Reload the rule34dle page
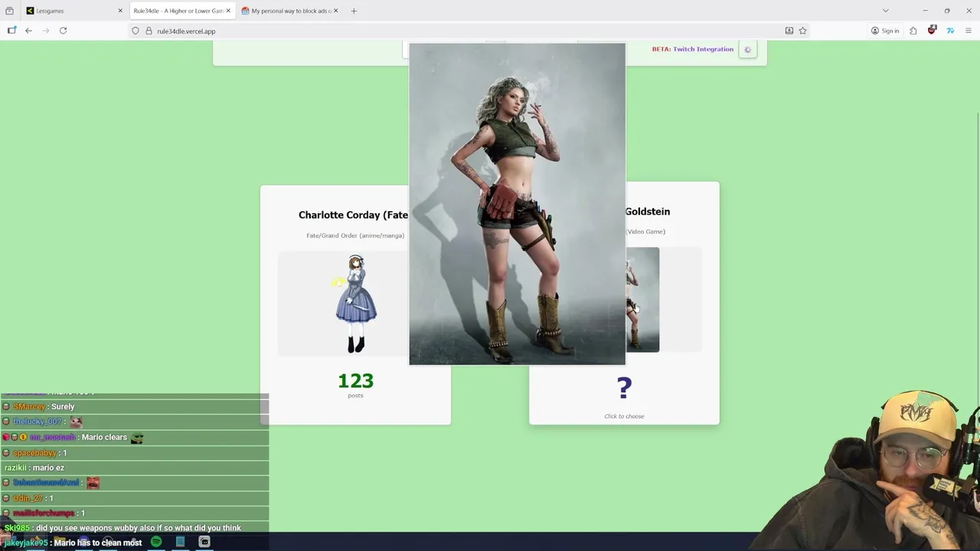The image size is (980, 551). click(63, 31)
